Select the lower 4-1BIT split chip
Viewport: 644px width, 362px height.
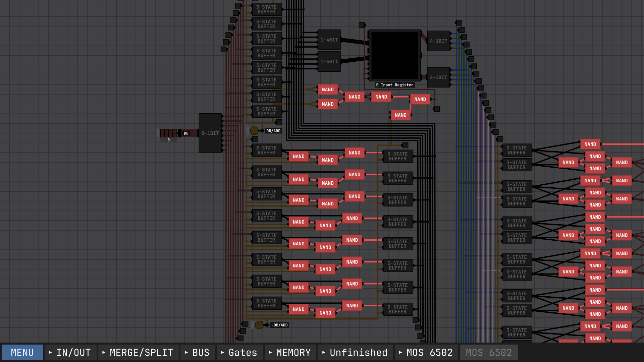point(438,77)
